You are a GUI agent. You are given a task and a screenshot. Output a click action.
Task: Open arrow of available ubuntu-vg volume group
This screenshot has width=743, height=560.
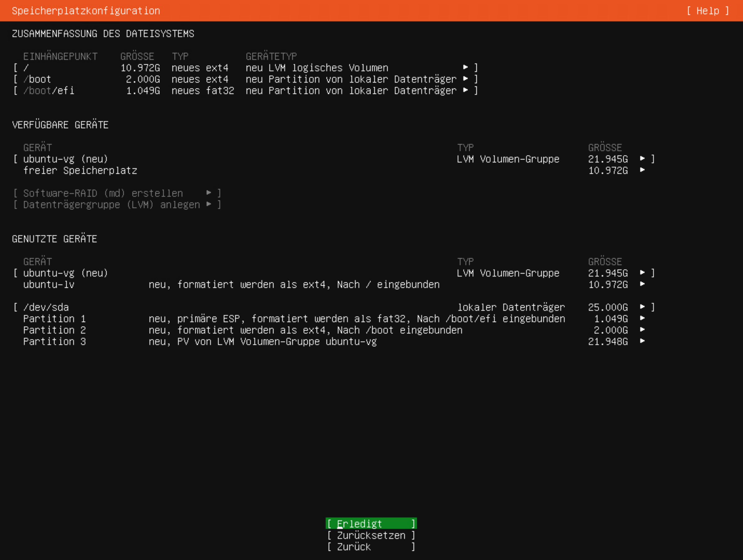pos(642,158)
